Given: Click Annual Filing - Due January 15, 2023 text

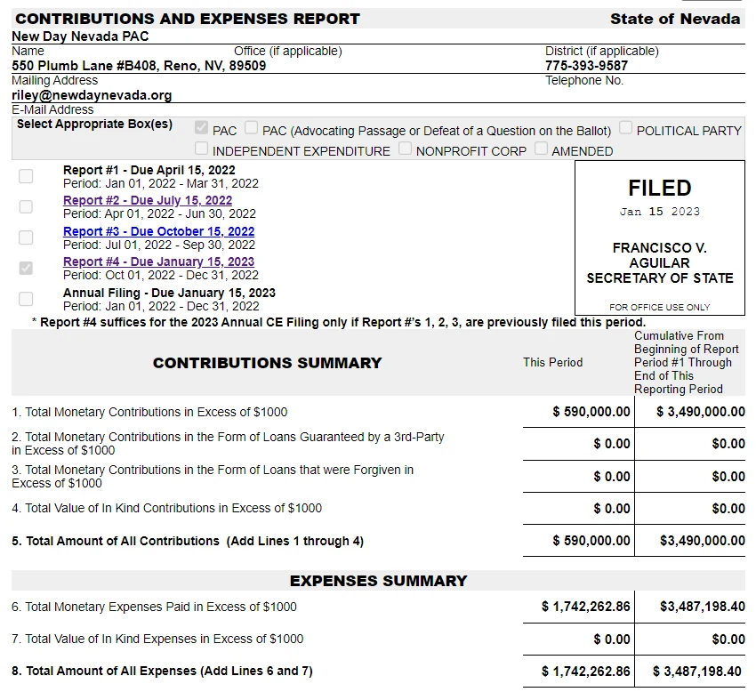Looking at the screenshot, I should [x=169, y=293].
